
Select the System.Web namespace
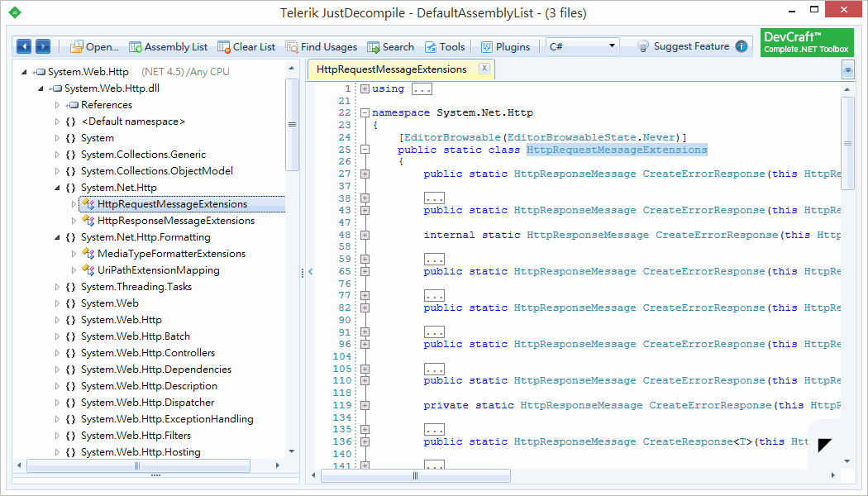110,303
